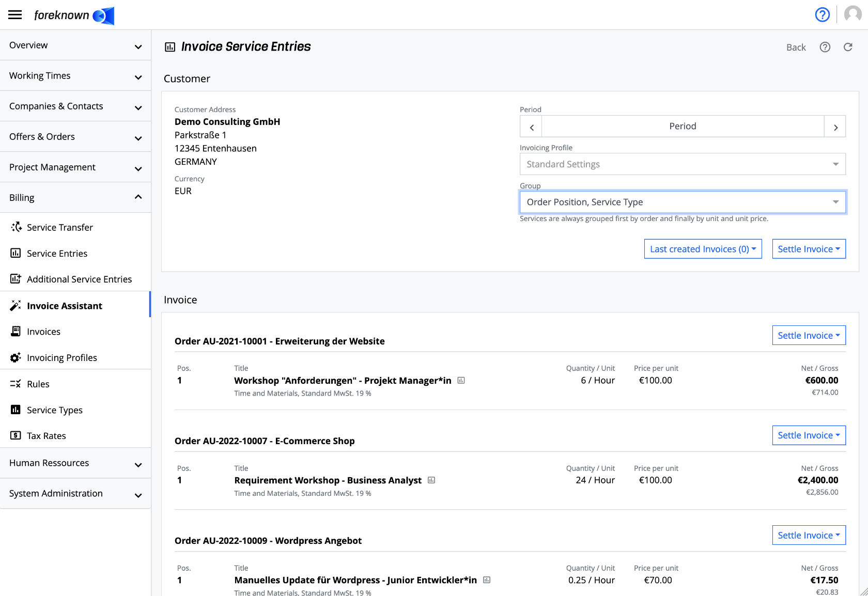
Task: Click Demo Consulting GmbH customer name
Action: click(227, 122)
